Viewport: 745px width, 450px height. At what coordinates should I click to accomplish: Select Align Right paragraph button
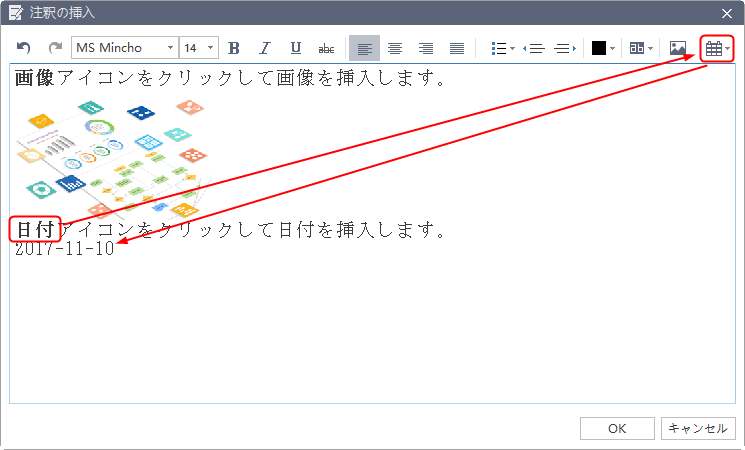point(426,48)
